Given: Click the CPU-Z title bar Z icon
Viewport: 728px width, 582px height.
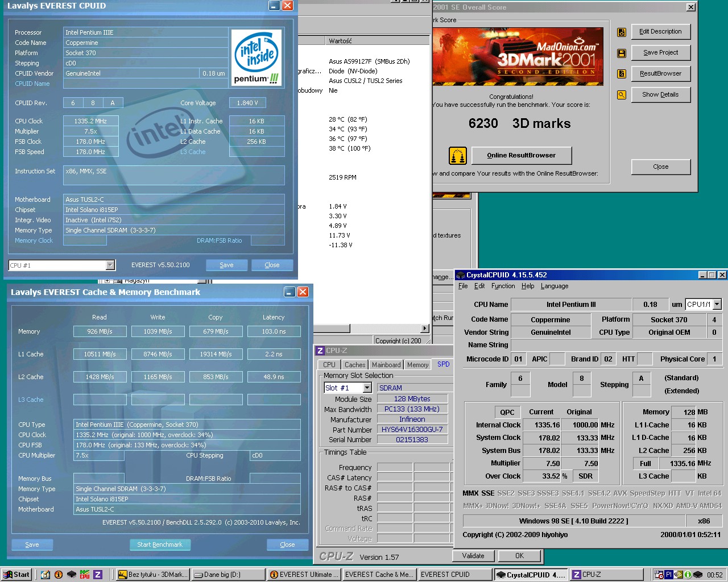Looking at the screenshot, I should 320,351.
